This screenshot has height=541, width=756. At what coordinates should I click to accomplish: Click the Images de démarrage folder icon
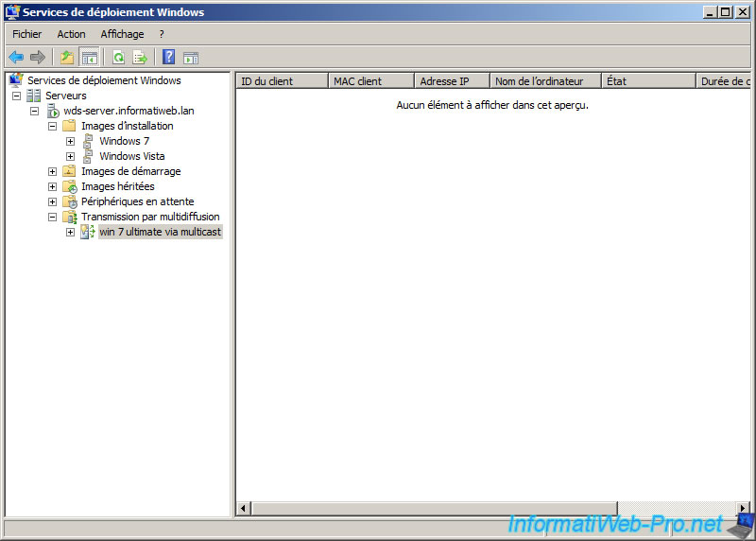pyautogui.click(x=69, y=171)
